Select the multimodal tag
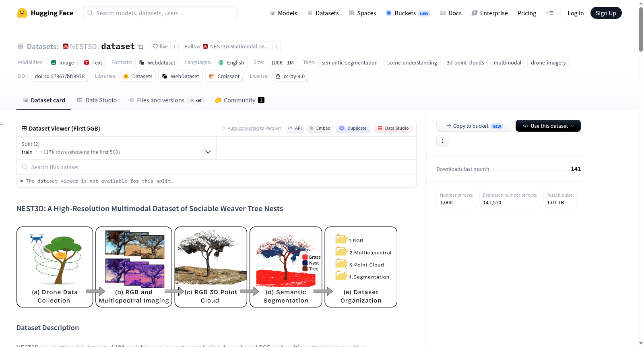 (x=508, y=62)
